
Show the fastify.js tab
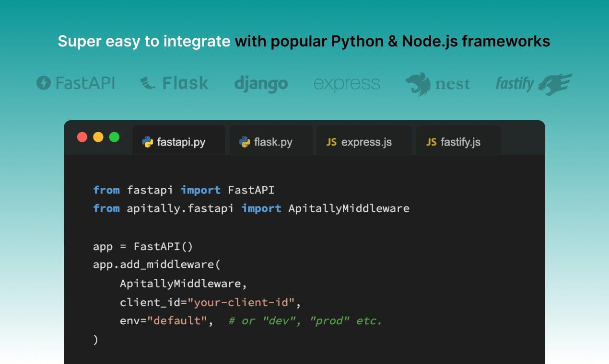click(x=458, y=140)
